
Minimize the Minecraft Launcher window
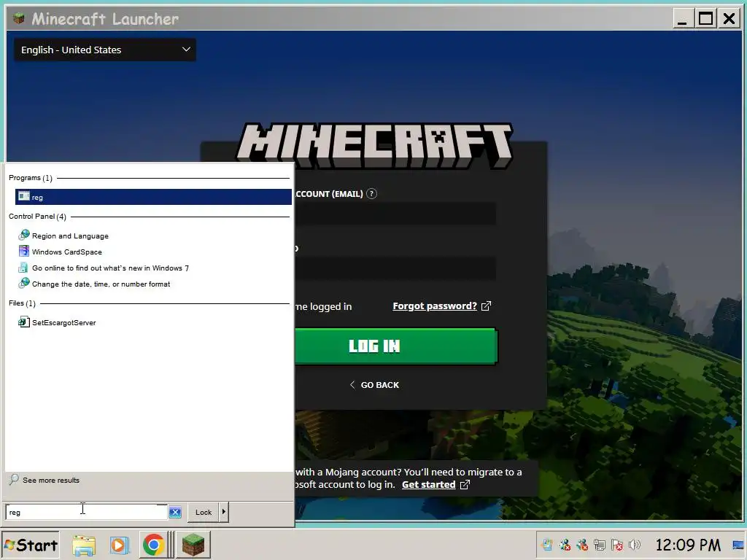683,19
